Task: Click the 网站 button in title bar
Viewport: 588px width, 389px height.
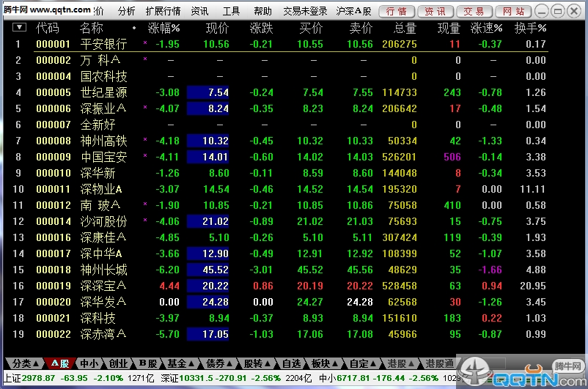Action: pos(513,12)
